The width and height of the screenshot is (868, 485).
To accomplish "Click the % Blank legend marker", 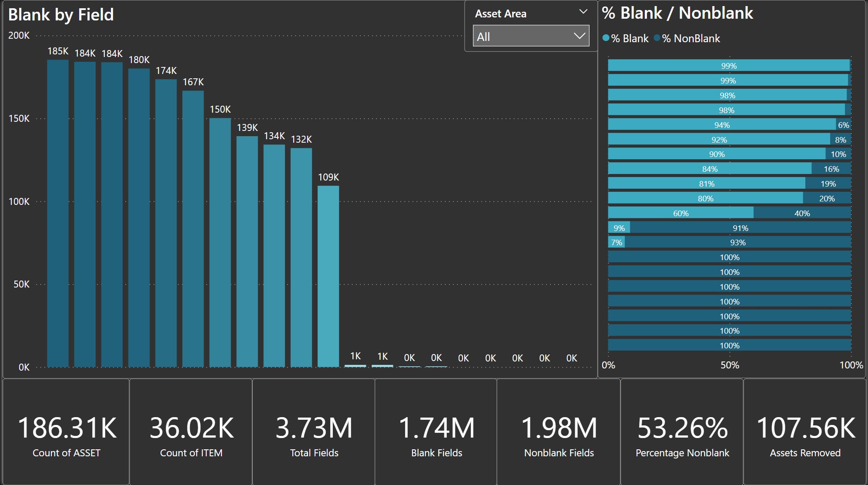I will 606,38.
